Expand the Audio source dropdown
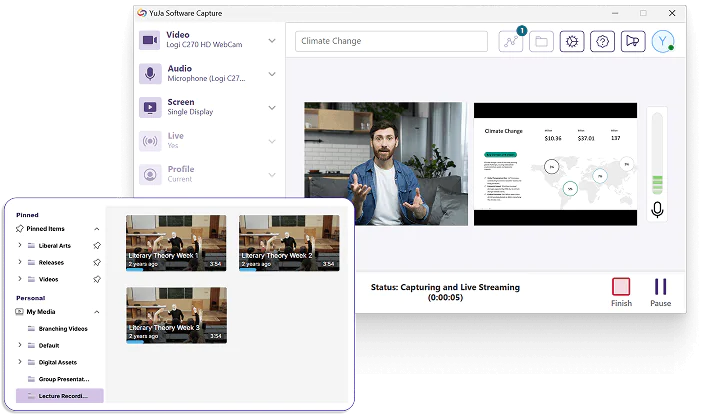The width and height of the screenshot is (716, 416). (x=272, y=74)
